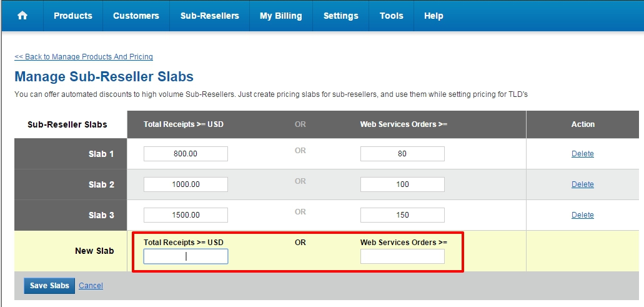Open the Tools menu
The width and height of the screenshot is (644, 307).
(391, 16)
